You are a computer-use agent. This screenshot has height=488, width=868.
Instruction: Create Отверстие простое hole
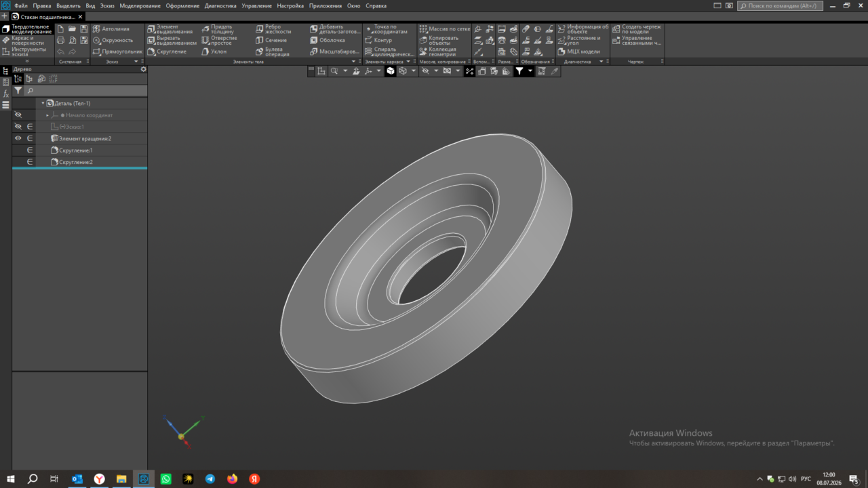point(219,40)
